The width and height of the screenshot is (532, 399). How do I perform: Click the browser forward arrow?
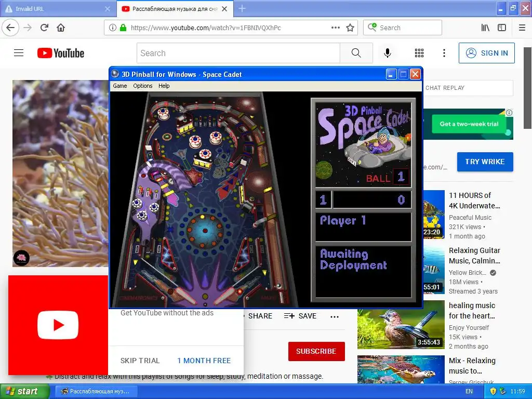[x=28, y=28]
